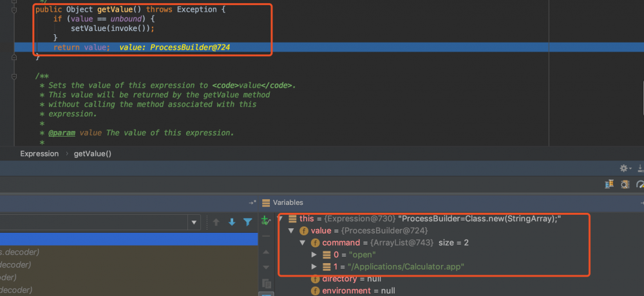
Task: Toggle the frames filter funnel icon
Action: point(247,222)
